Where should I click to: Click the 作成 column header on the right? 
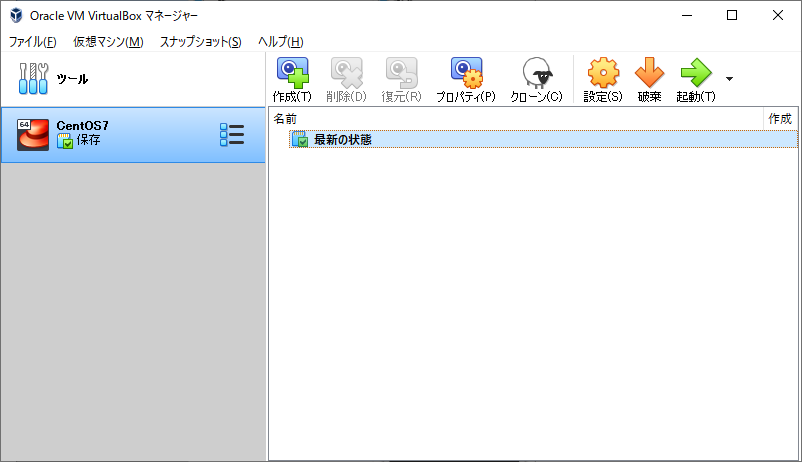click(781, 119)
